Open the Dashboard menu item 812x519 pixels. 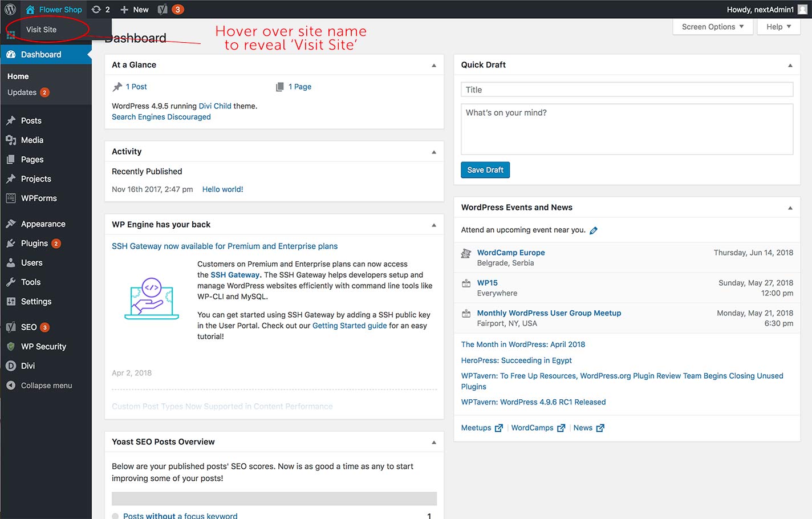click(x=46, y=54)
